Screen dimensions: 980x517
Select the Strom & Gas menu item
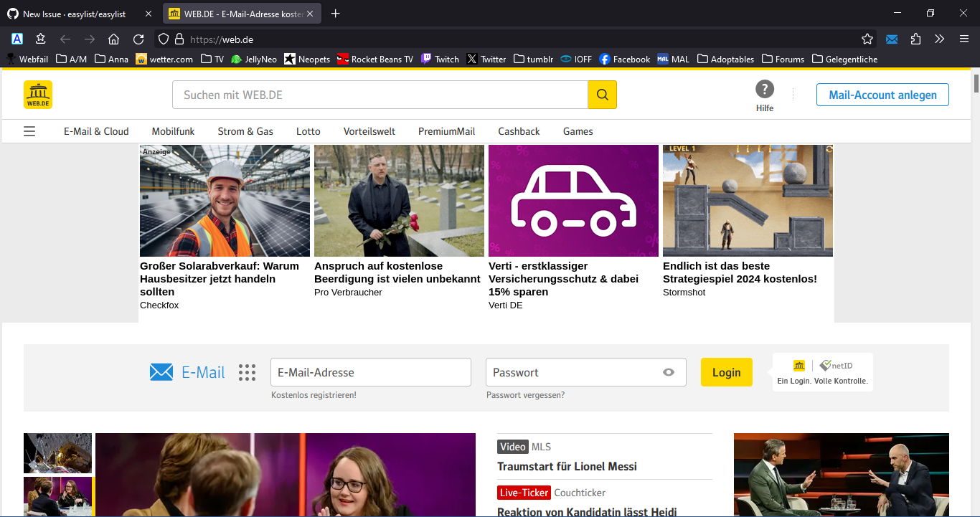[x=245, y=131]
